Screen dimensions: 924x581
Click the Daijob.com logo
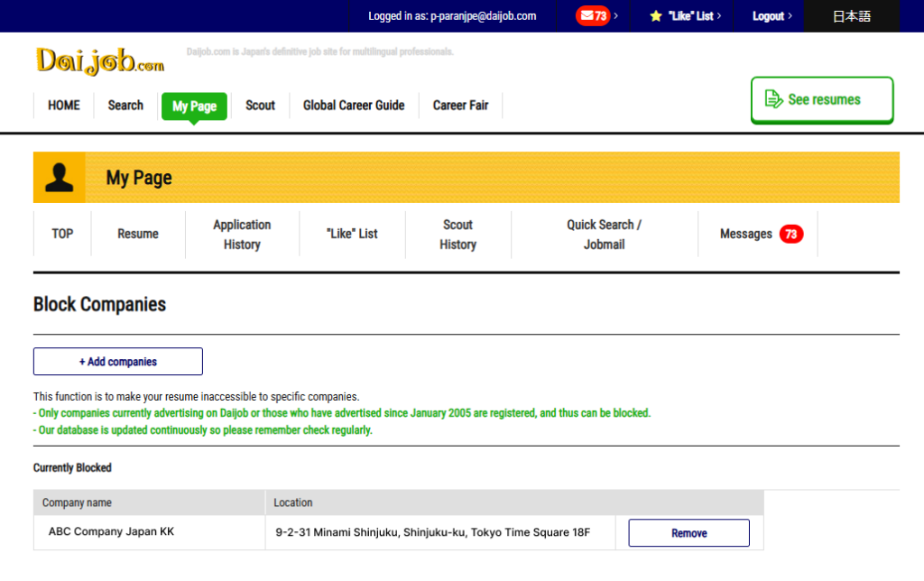100,61
